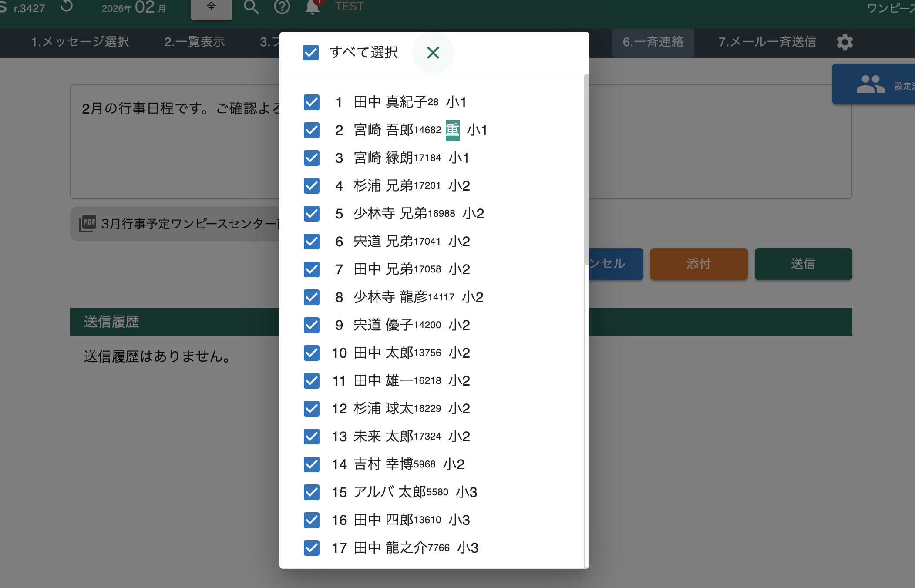
Task: Open settings gear icon in navigation bar
Action: tap(844, 42)
